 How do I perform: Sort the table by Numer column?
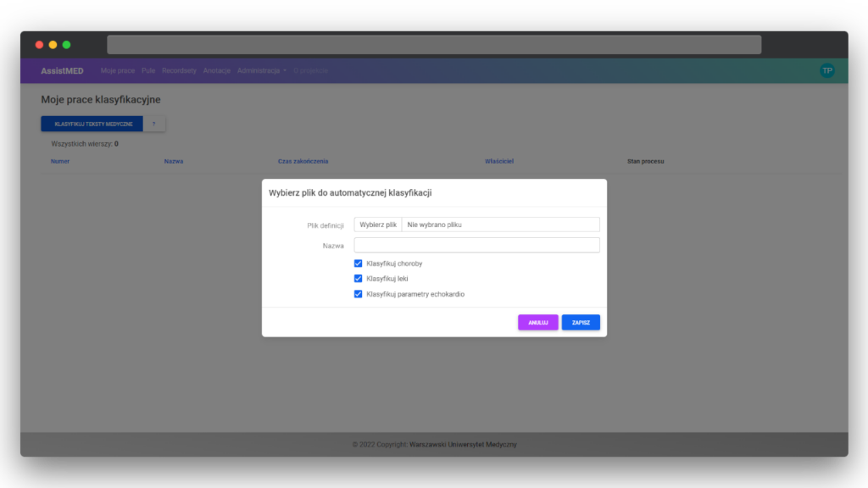pyautogui.click(x=60, y=161)
